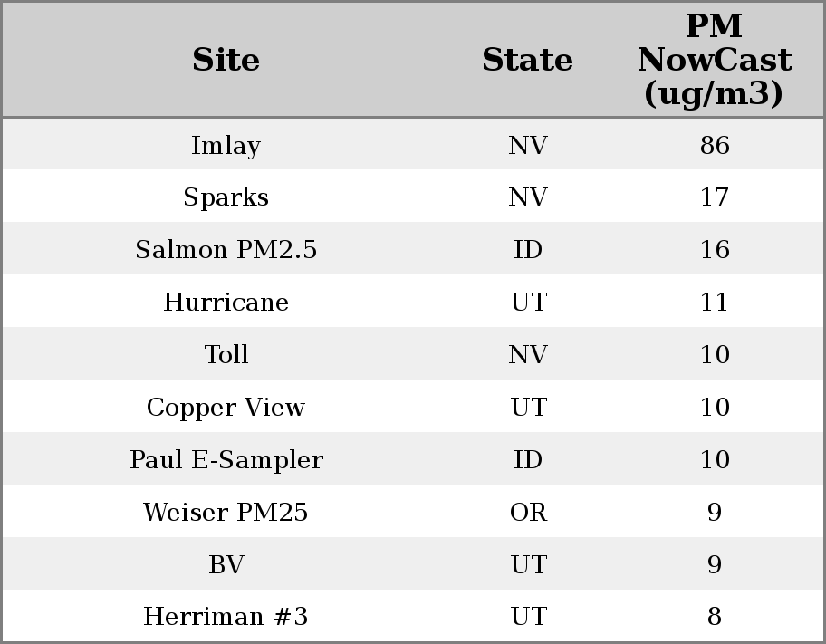Select the Imlay site cell
The height and width of the screenshot is (644, 826).
tap(226, 145)
